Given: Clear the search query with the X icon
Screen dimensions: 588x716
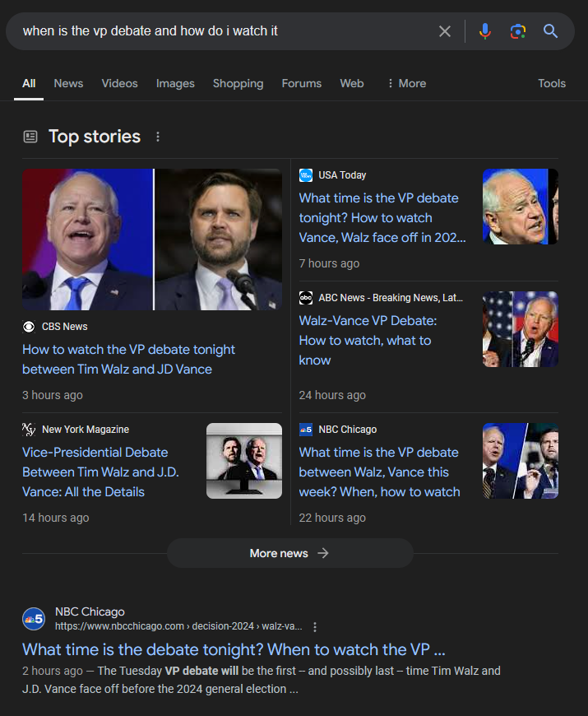Looking at the screenshot, I should coord(445,31).
